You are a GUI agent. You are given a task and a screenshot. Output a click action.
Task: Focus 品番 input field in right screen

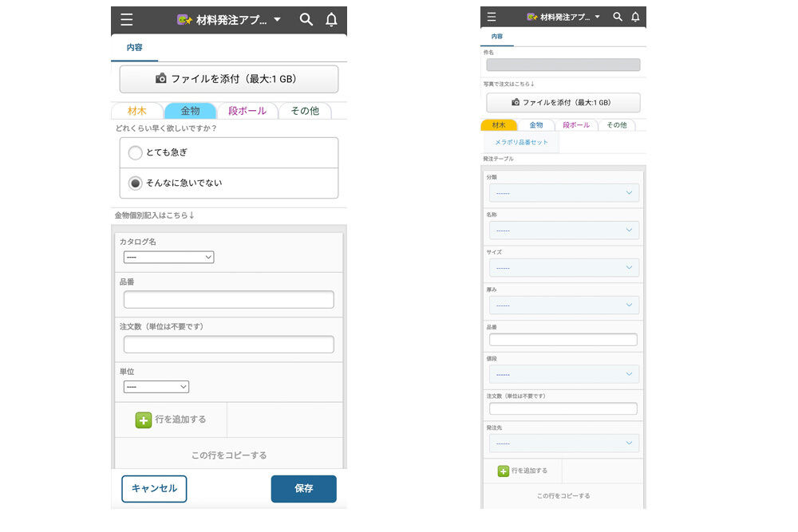pyautogui.click(x=563, y=340)
